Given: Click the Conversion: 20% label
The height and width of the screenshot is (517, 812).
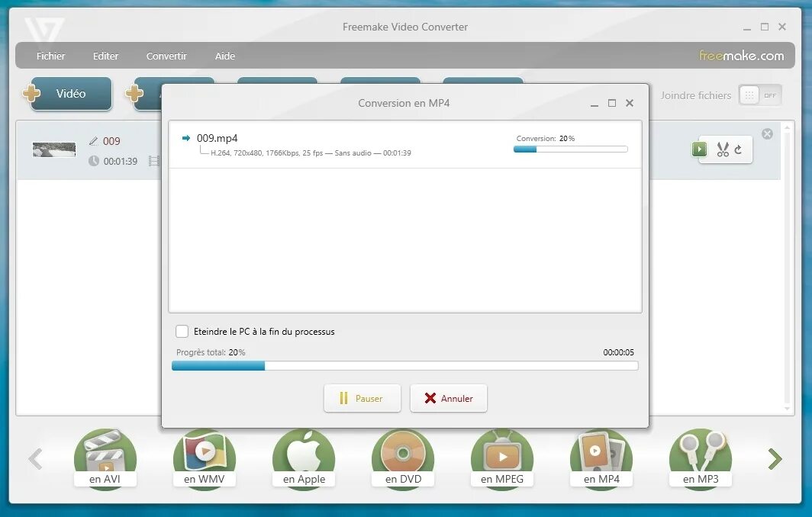Looking at the screenshot, I should (x=546, y=138).
